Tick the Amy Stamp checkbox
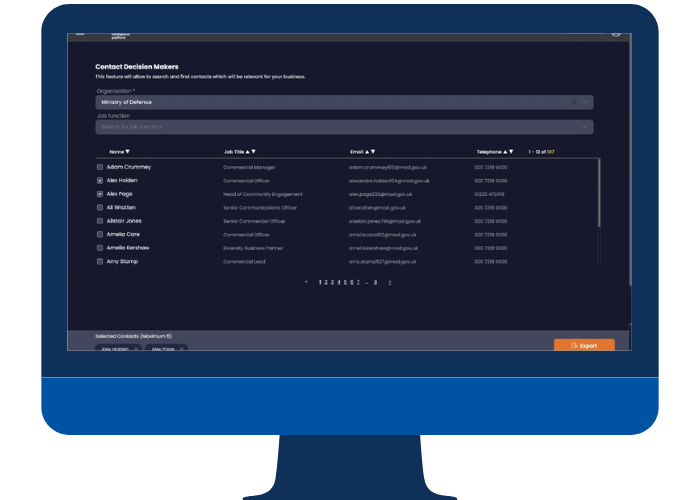Image resolution: width=700 pixels, height=500 pixels. (x=100, y=262)
